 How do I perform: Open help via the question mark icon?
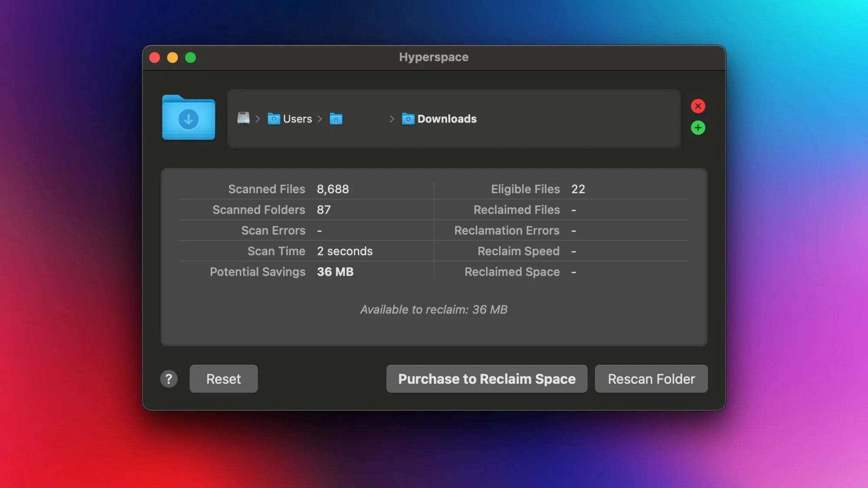click(x=169, y=379)
